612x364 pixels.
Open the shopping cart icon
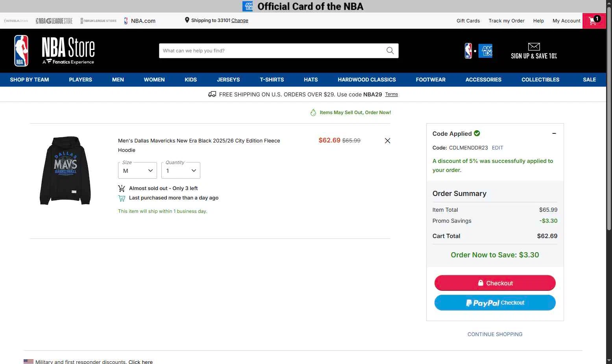point(594,20)
